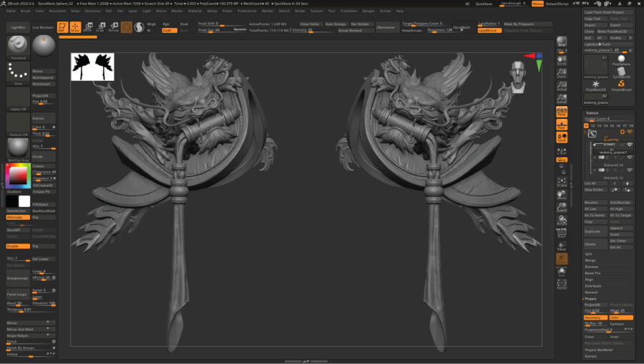644x364 pixels.
Task: Expand the Split section in Subtool
Action: (589, 254)
